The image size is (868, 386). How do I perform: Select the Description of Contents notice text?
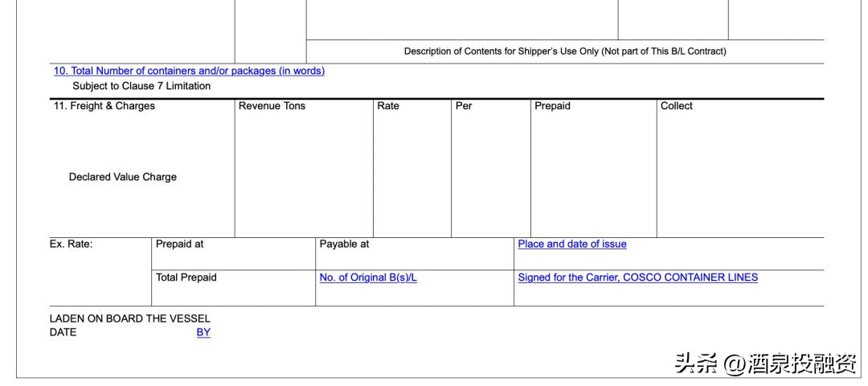coord(564,51)
